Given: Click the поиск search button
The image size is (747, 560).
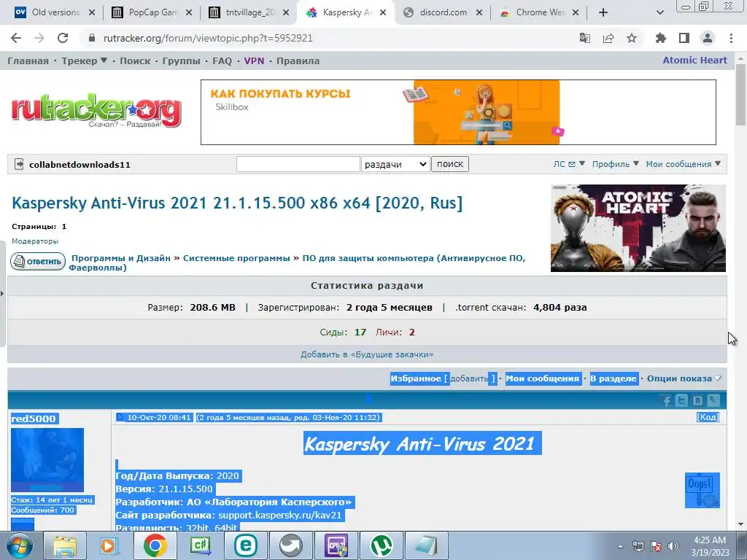Looking at the screenshot, I should [x=449, y=164].
